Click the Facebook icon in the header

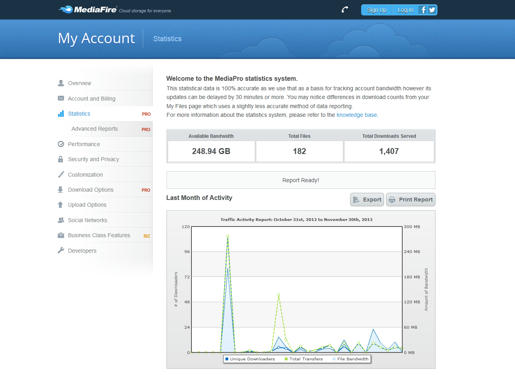coord(423,10)
